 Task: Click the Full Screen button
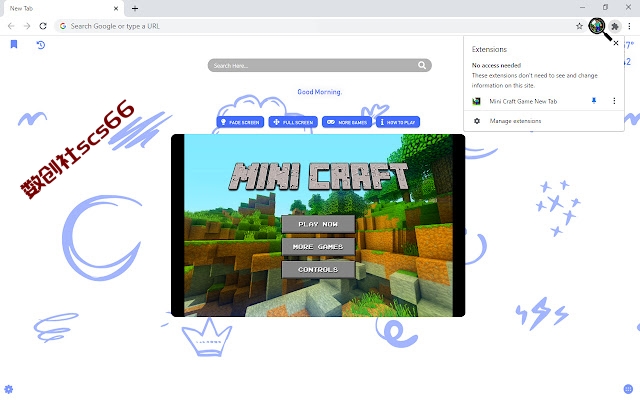(x=293, y=122)
